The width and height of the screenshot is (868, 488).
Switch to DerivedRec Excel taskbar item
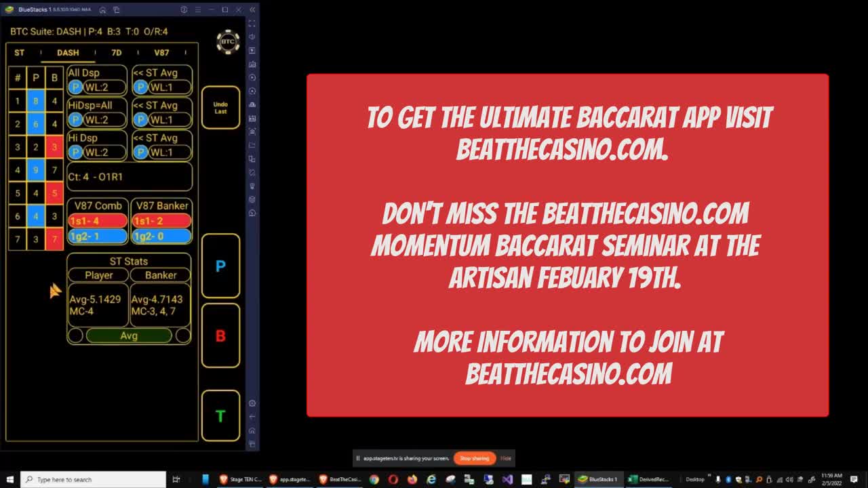point(649,479)
